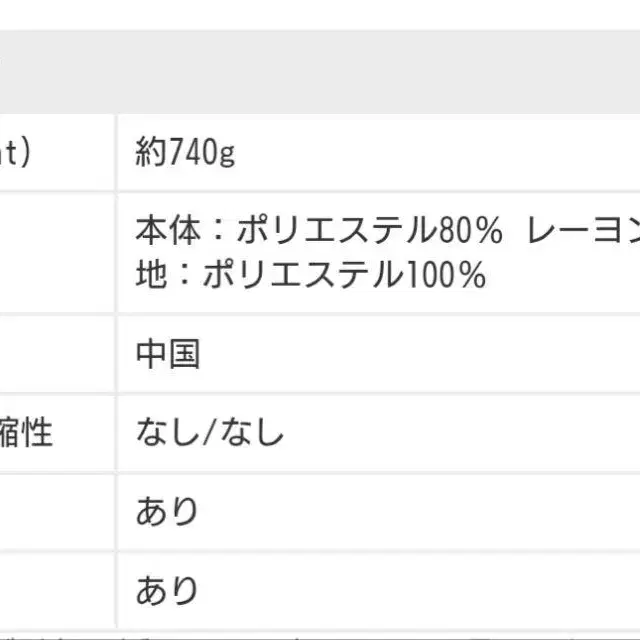Select the 縮性 label cell
640x640 pixels.
26,433
